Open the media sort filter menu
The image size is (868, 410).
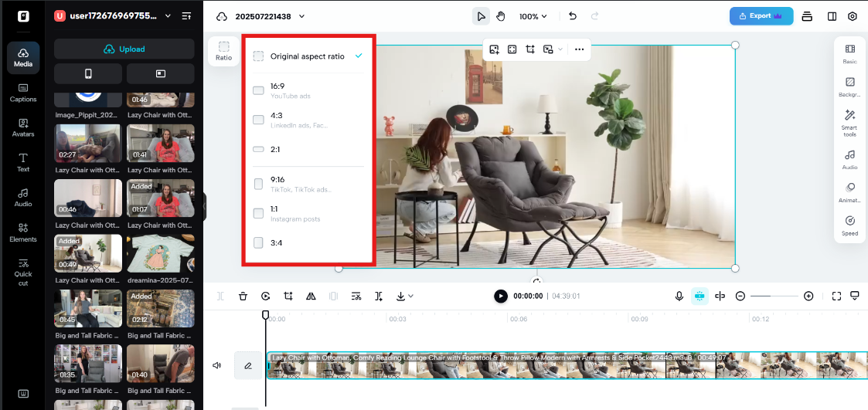186,16
